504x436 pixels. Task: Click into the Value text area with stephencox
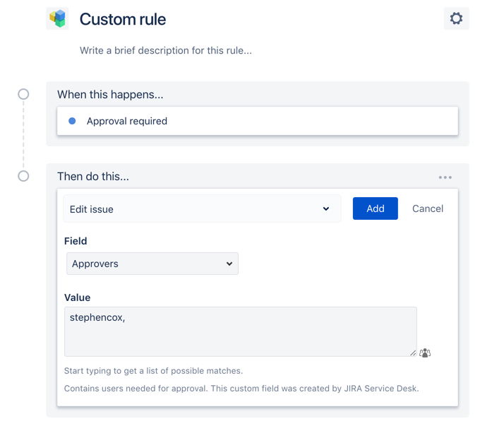pyautogui.click(x=241, y=331)
